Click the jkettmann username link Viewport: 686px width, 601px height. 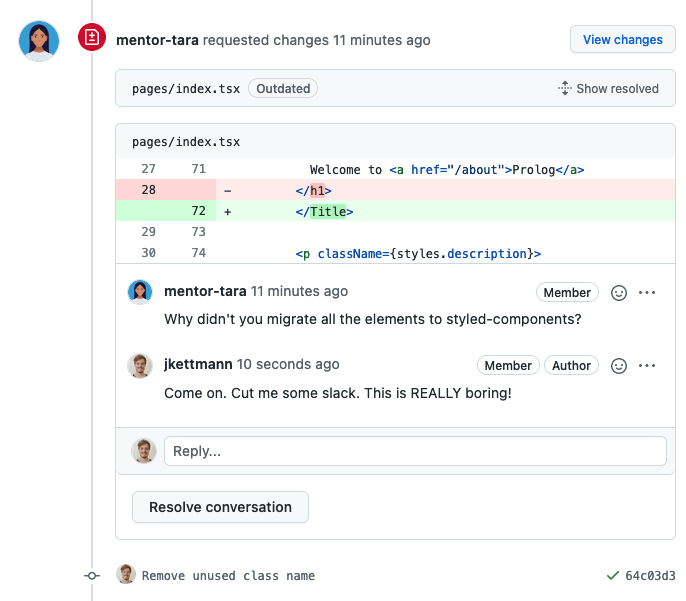pyautogui.click(x=198, y=364)
